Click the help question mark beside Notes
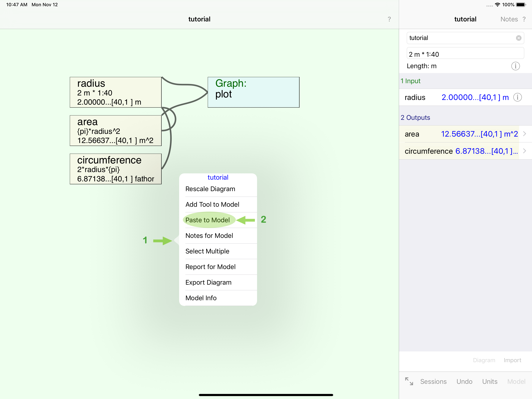The width and height of the screenshot is (532, 399). click(x=524, y=19)
